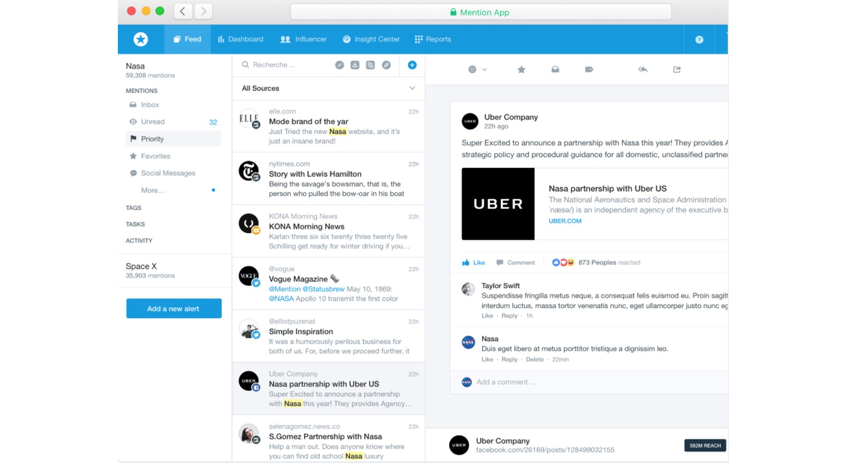Delete the Nasa comment
Image resolution: width=868 pixels, height=464 pixels.
(534, 359)
